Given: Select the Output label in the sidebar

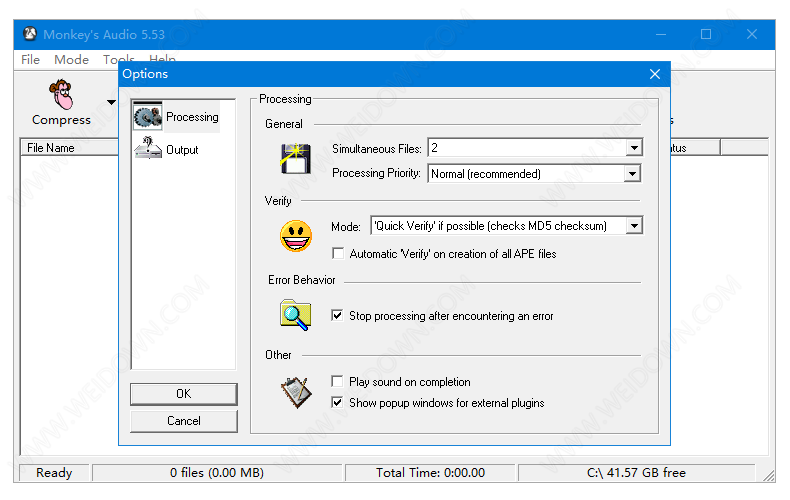Looking at the screenshot, I should tap(182, 150).
